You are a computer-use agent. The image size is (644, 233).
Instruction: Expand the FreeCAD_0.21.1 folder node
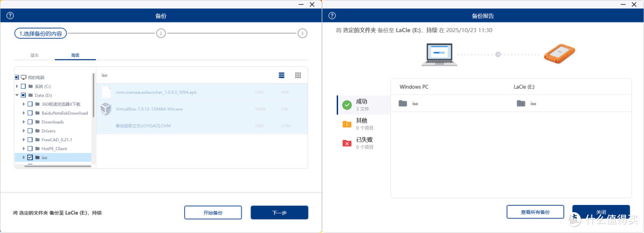(23, 140)
